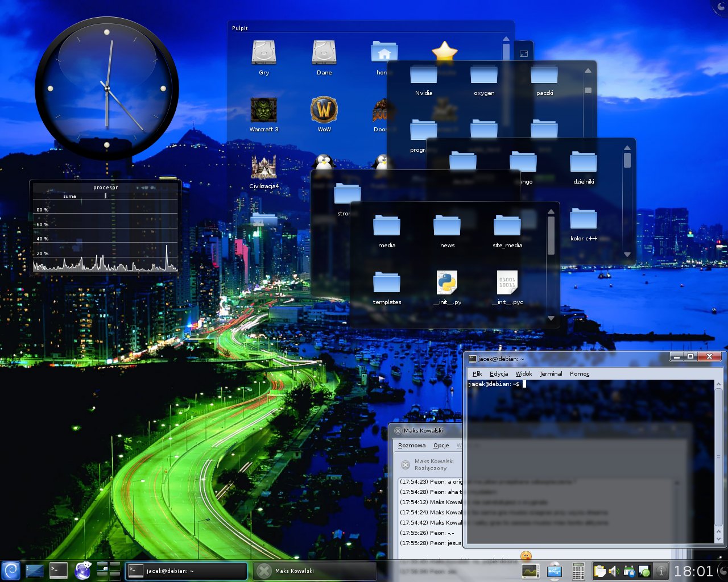This screenshot has width=728, height=582.
Task: Open the Widok menu in the terminal
Action: [523, 373]
